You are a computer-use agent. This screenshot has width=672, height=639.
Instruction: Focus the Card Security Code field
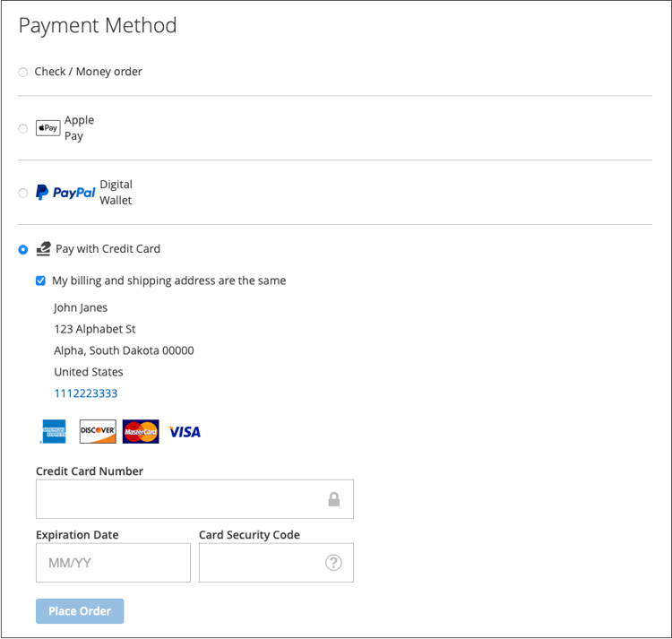point(277,563)
